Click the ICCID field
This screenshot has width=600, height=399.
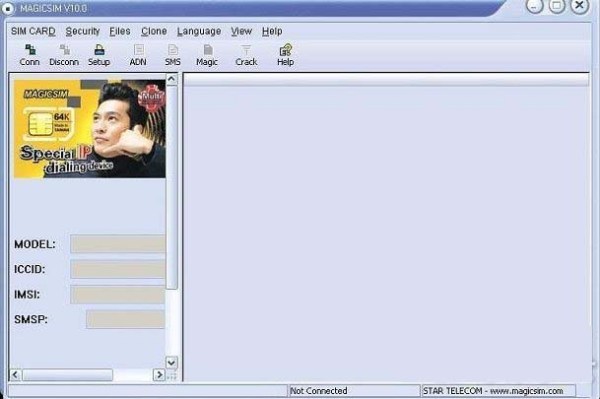click(118, 269)
